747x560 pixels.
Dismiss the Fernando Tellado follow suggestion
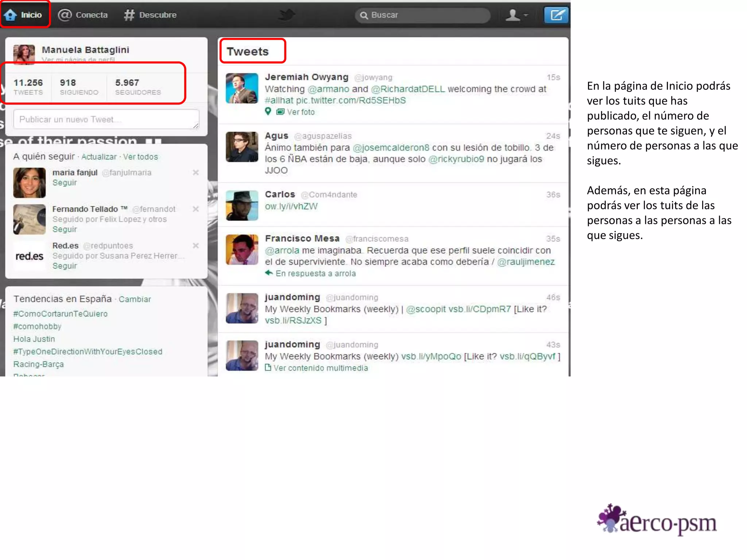(196, 209)
